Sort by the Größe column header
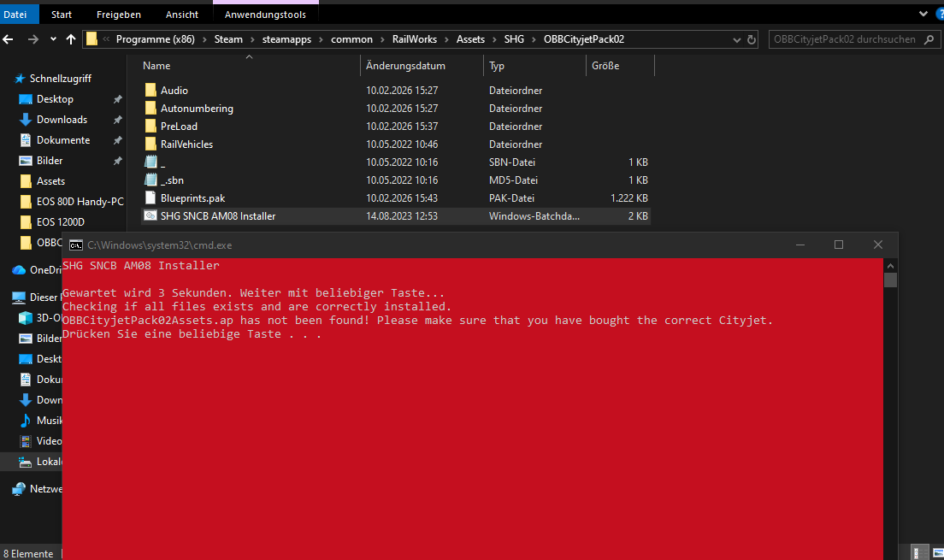The height and width of the screenshot is (560, 944). point(605,66)
